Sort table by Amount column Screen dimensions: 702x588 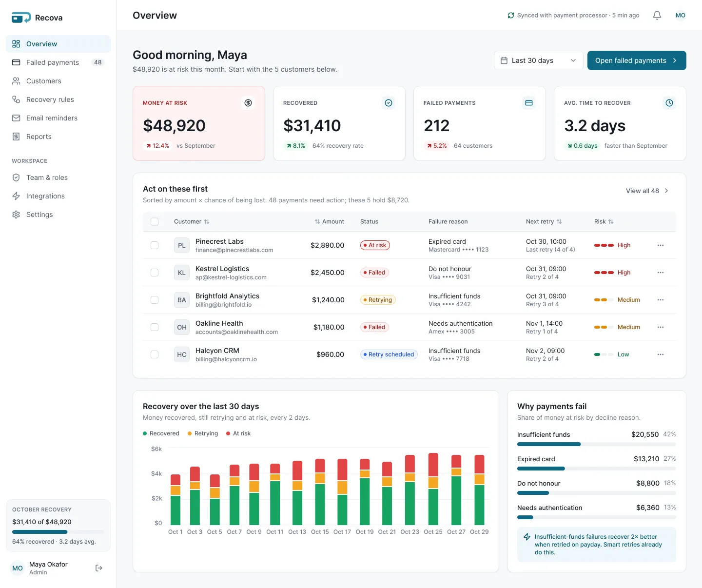tap(329, 222)
